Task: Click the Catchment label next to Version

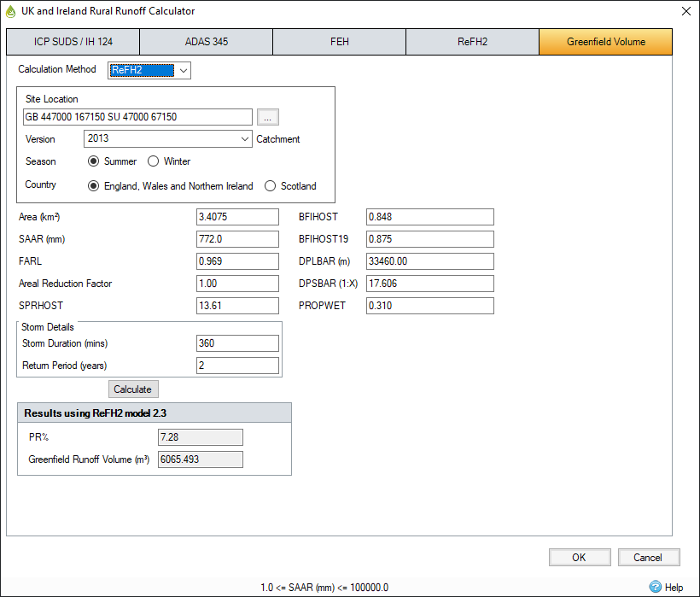Action: click(277, 139)
